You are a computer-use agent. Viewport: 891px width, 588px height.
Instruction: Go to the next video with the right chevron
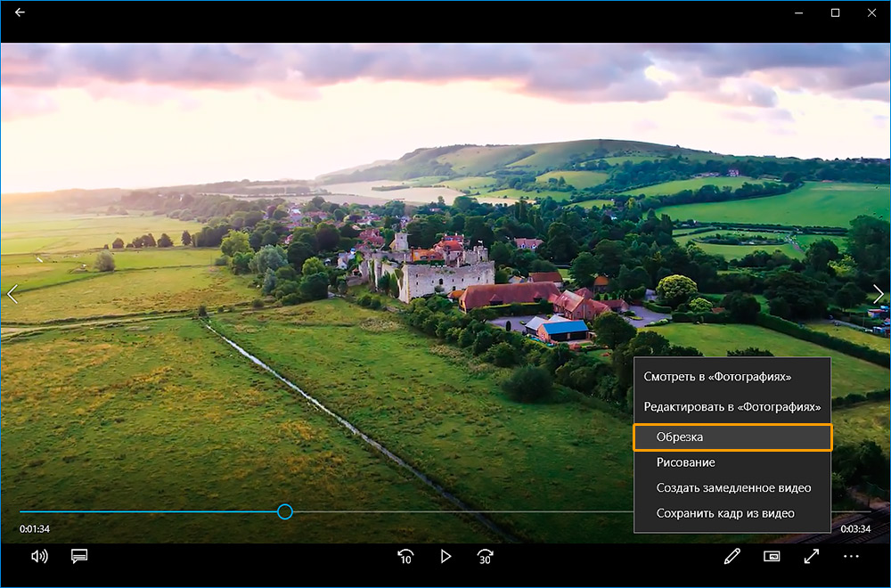pyautogui.click(x=879, y=293)
